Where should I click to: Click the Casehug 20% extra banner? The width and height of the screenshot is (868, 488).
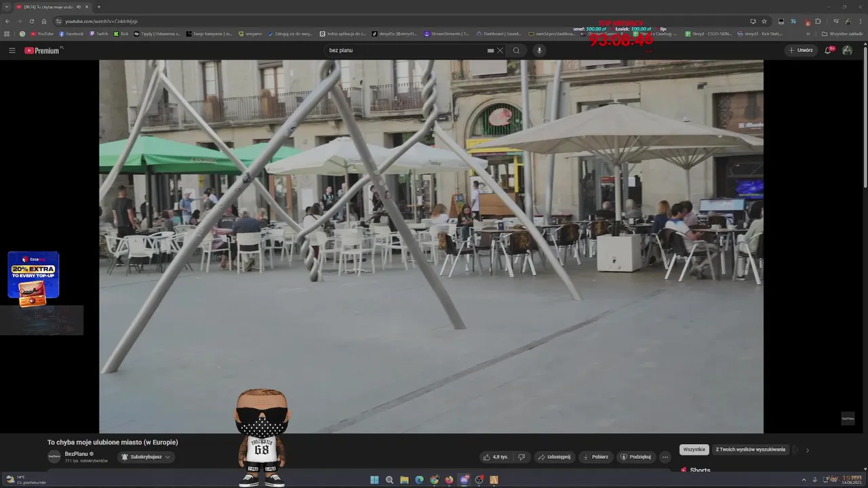(33, 279)
